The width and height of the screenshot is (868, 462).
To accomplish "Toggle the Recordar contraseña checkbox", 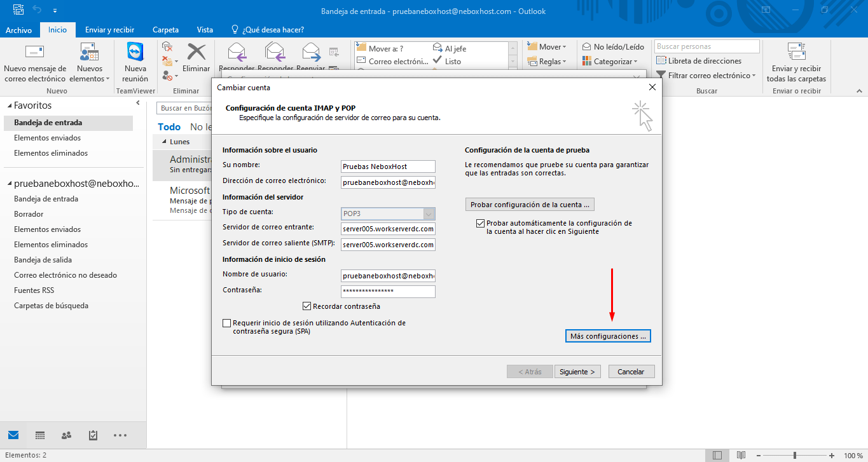I will (x=307, y=306).
